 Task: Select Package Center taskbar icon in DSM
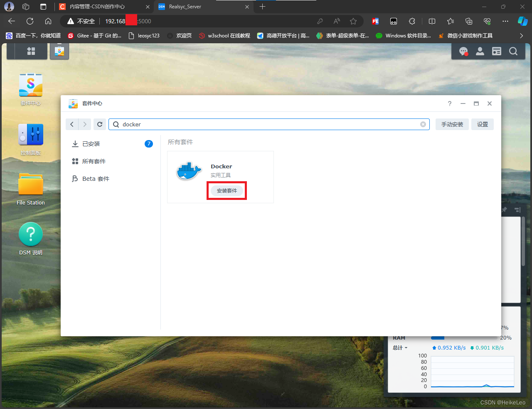59,51
